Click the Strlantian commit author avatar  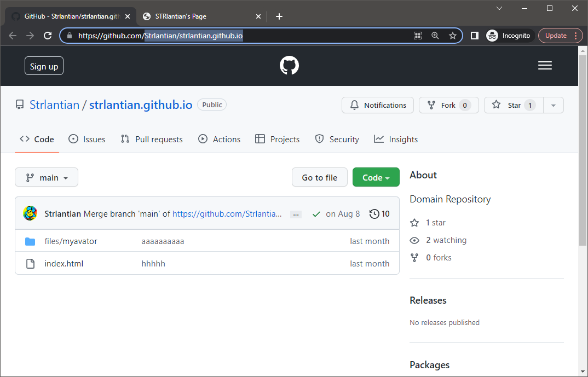pyautogui.click(x=30, y=213)
